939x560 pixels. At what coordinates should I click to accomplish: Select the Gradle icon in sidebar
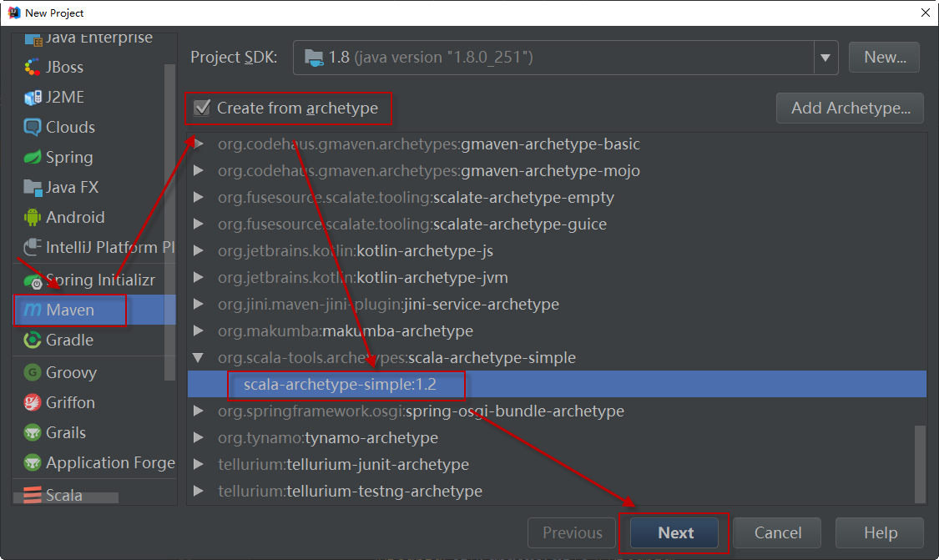coord(33,341)
